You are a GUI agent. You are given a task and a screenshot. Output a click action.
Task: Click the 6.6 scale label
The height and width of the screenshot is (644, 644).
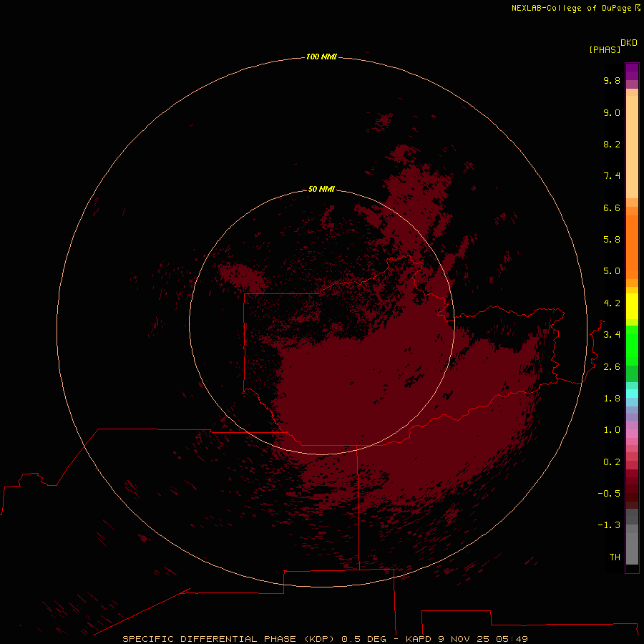[x=612, y=208]
